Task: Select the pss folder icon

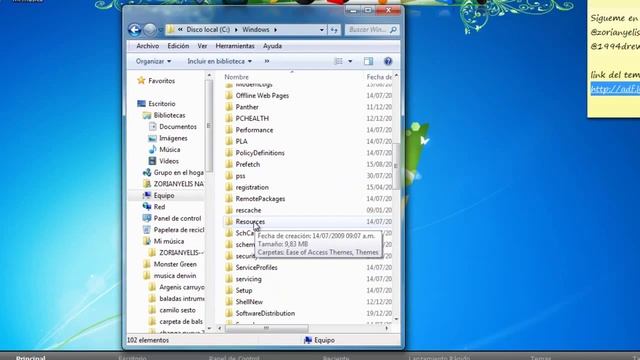Action: (x=229, y=176)
